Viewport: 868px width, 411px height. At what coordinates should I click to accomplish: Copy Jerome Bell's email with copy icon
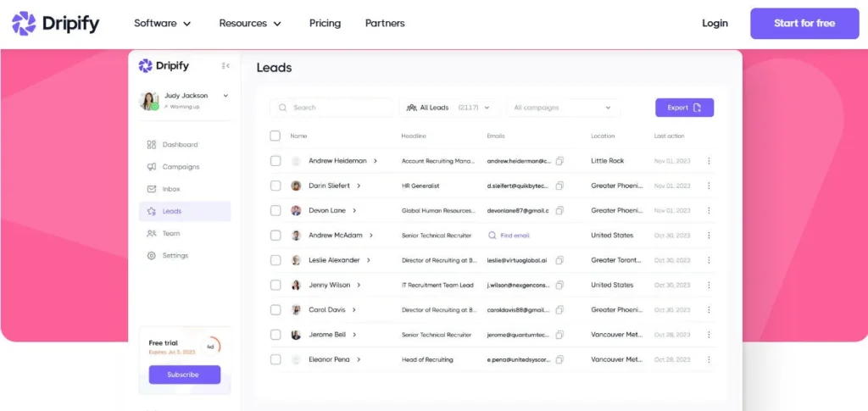pos(559,335)
